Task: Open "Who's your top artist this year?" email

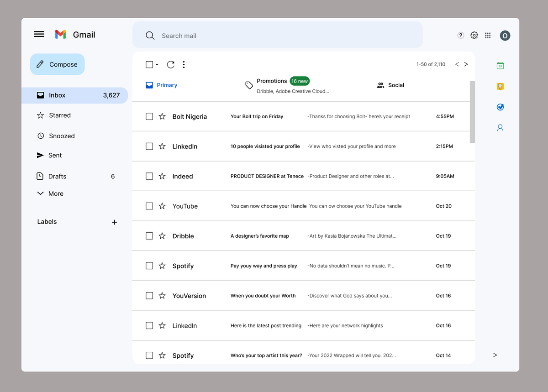Action: tap(266, 355)
